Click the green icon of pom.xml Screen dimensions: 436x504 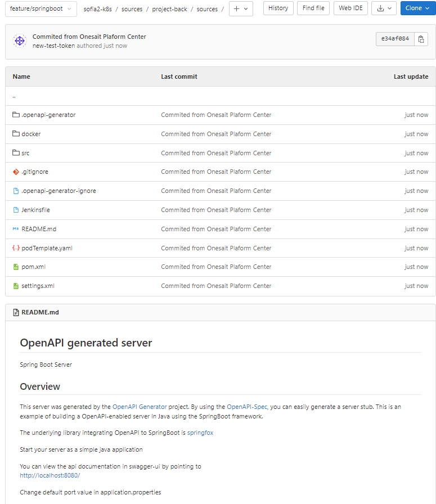(16, 267)
